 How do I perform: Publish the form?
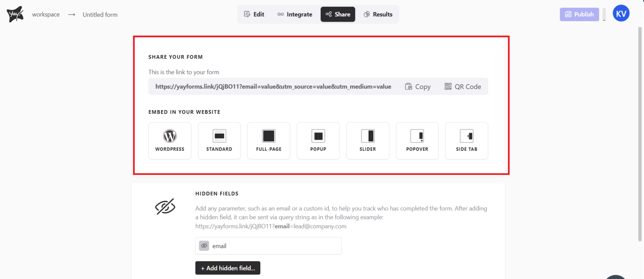tap(579, 15)
